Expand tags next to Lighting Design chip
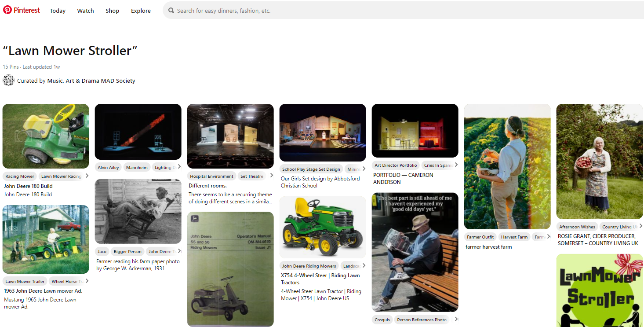 tap(179, 167)
